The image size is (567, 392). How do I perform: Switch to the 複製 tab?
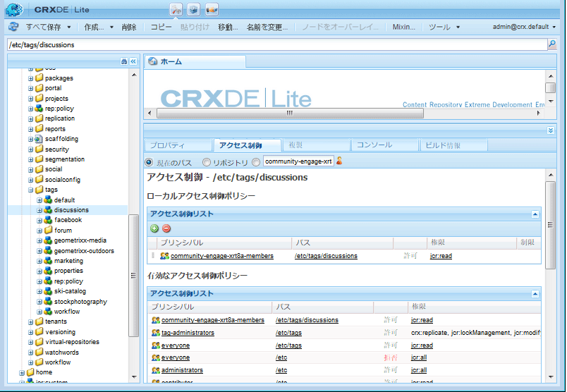[316, 145]
